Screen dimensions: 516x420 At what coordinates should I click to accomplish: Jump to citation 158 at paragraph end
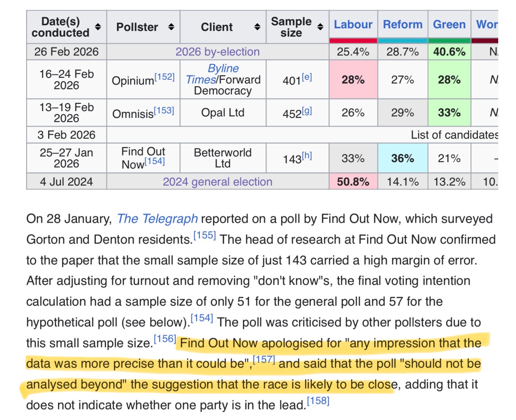click(318, 401)
